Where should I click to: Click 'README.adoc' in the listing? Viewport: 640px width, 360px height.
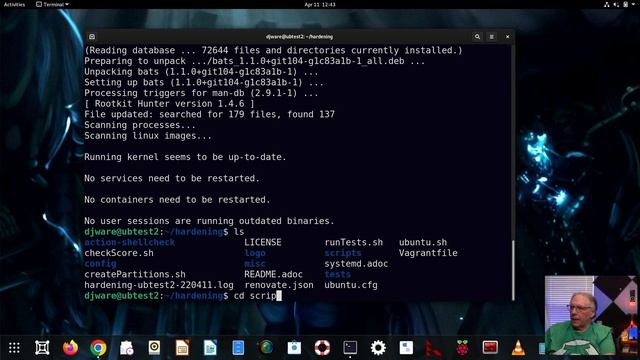coord(273,274)
